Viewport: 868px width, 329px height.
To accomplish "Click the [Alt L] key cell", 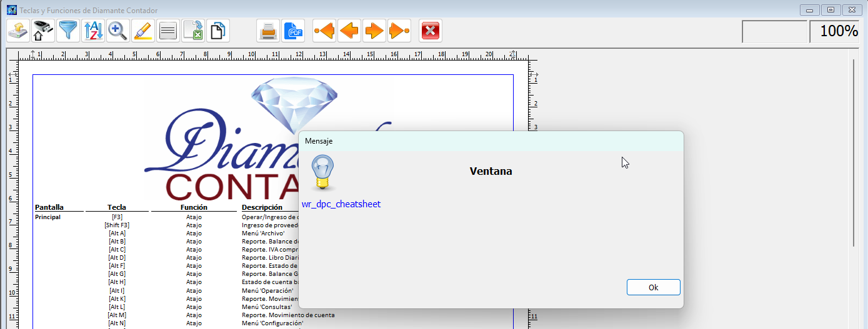I will (x=117, y=307).
